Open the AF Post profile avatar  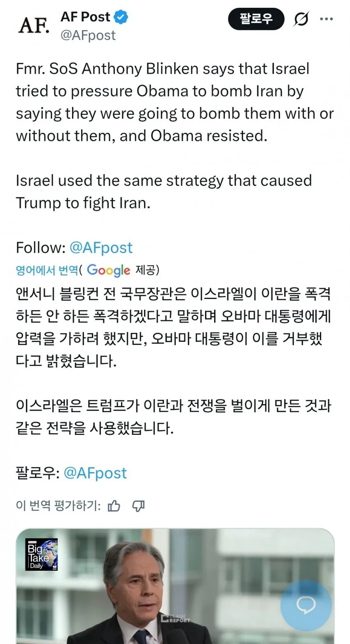34,25
